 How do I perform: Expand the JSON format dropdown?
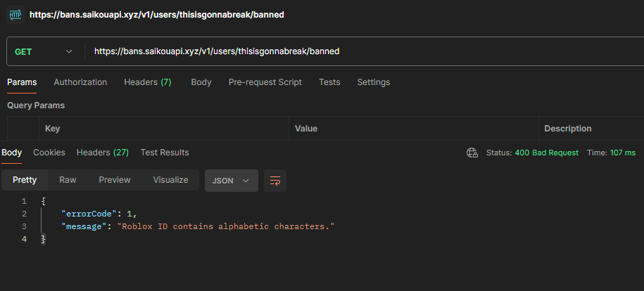click(232, 181)
